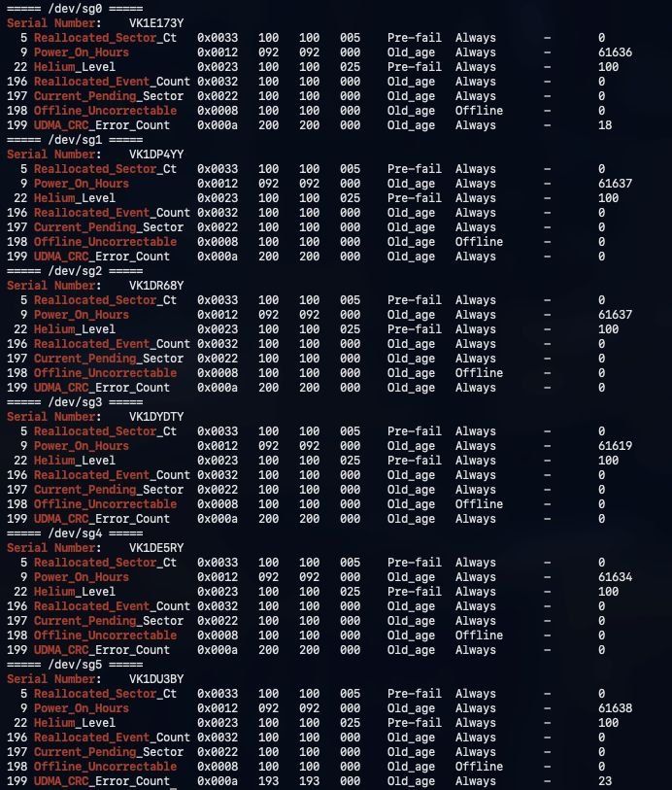Click serial number VK1DYDTY
672x790 pixels.
pos(156,417)
